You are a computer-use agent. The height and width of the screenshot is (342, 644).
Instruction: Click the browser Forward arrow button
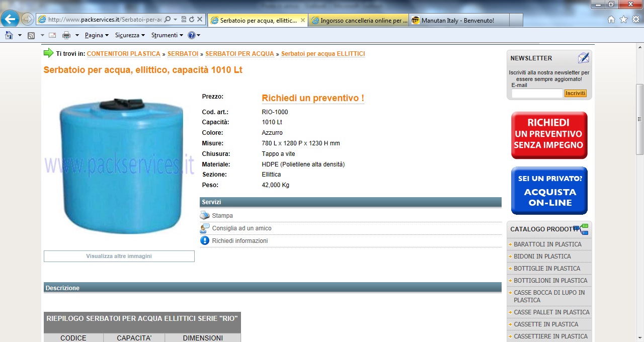(28, 20)
